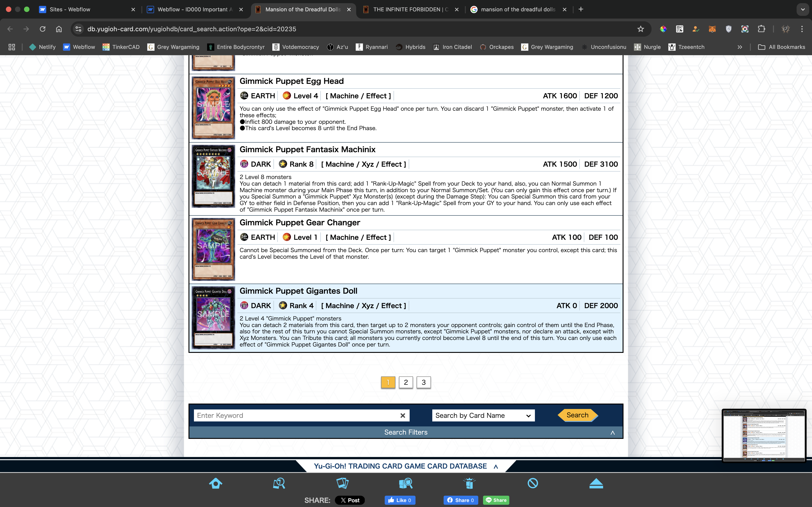
Task: Click Gimmick Puppet Egg Head card thumbnail
Action: [213, 108]
